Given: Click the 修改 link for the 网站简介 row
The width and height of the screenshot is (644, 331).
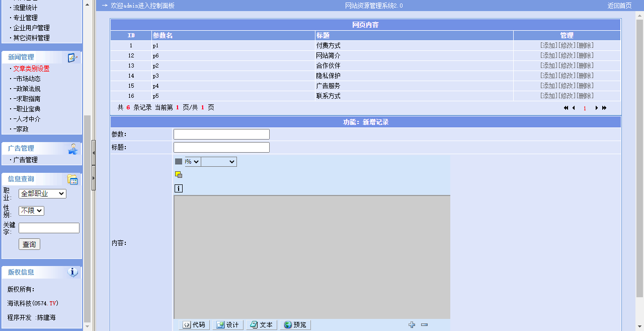Looking at the screenshot, I should [x=567, y=55].
